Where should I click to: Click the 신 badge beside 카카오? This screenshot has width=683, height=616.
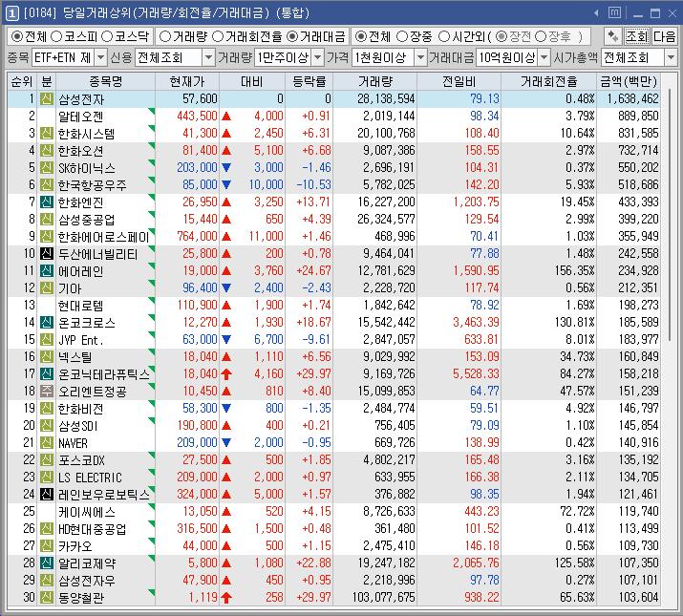pyautogui.click(x=47, y=546)
